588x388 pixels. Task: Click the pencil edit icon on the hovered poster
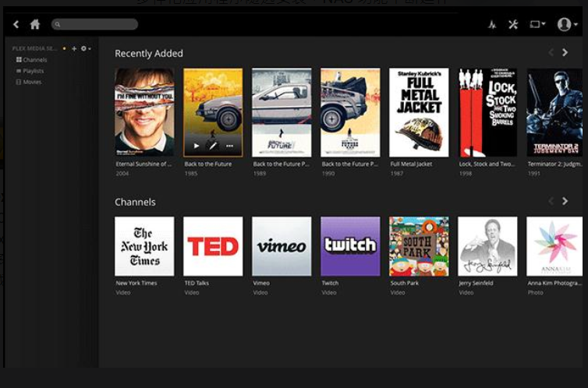(213, 146)
